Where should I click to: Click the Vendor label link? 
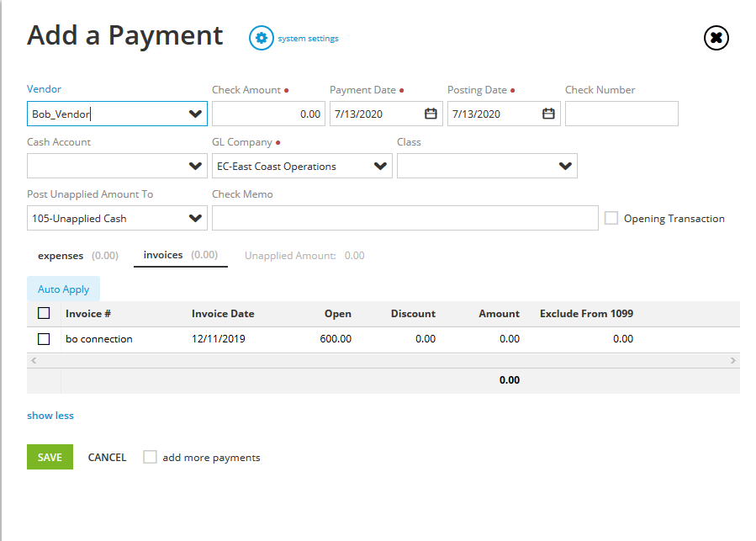(x=44, y=89)
